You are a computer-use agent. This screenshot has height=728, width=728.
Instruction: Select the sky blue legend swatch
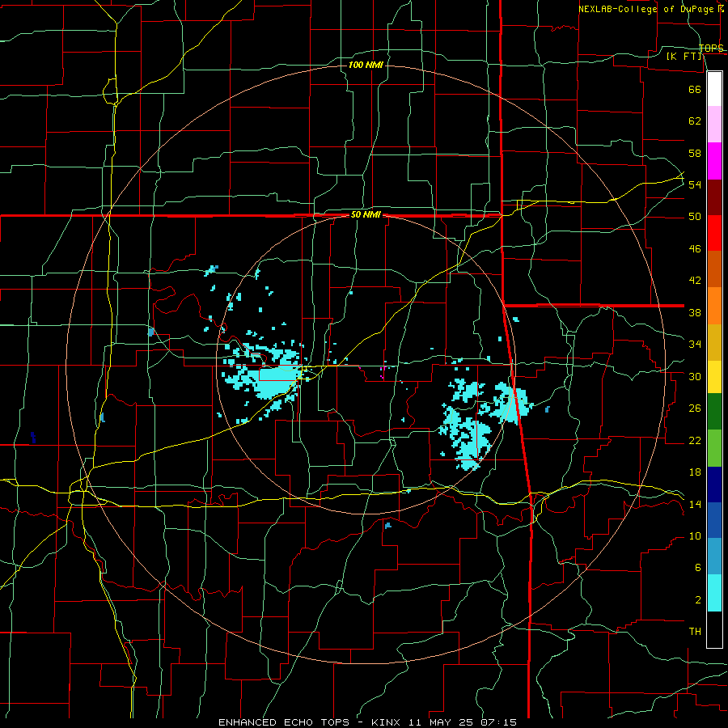coord(714,556)
